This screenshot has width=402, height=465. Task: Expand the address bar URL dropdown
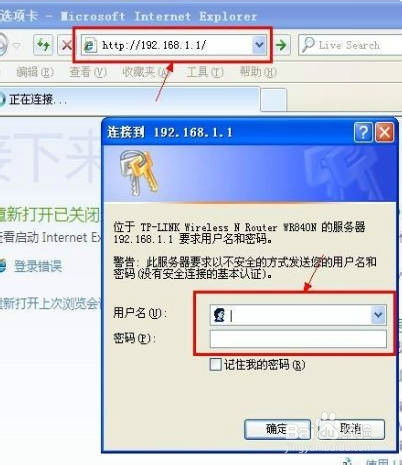click(259, 45)
